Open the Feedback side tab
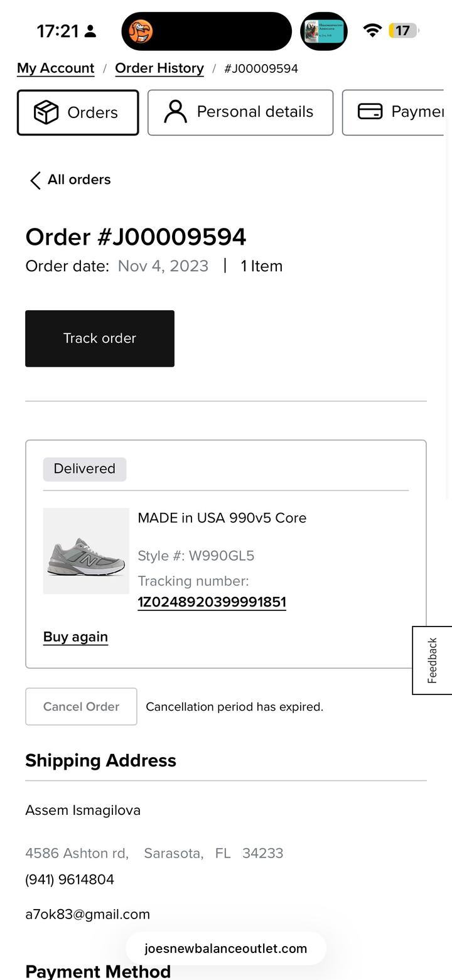452x980 pixels. 432,660
